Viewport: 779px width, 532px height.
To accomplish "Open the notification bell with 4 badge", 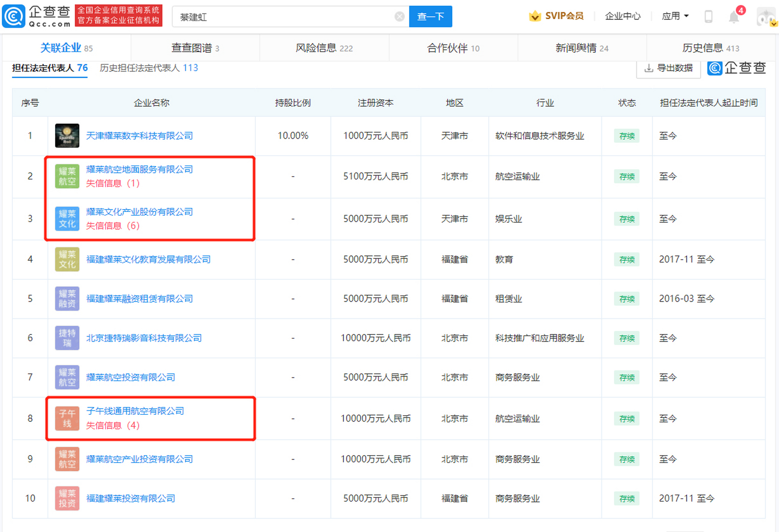I will click(734, 17).
